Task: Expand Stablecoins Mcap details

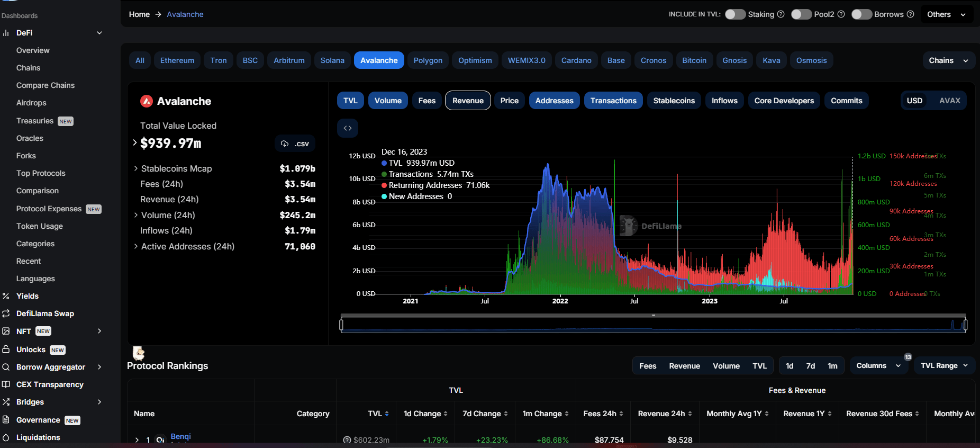Action: (136, 168)
